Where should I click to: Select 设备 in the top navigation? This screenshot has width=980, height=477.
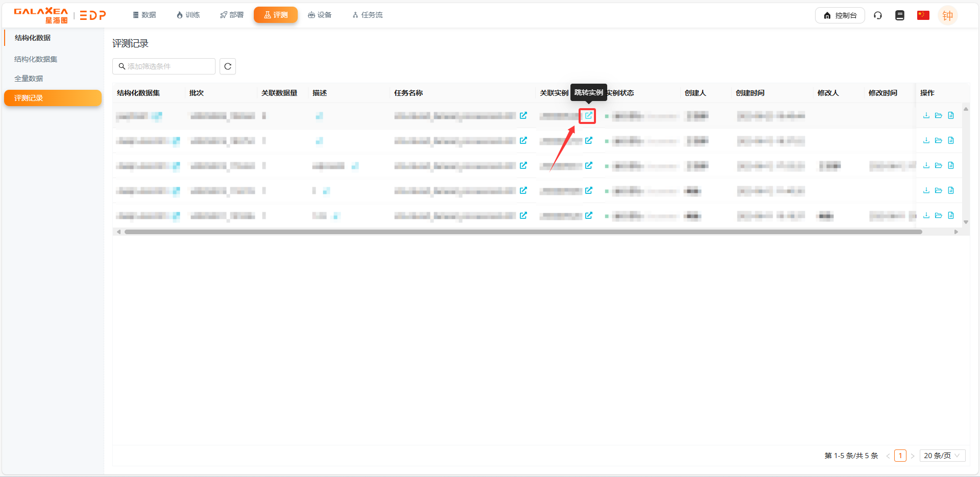pos(320,15)
